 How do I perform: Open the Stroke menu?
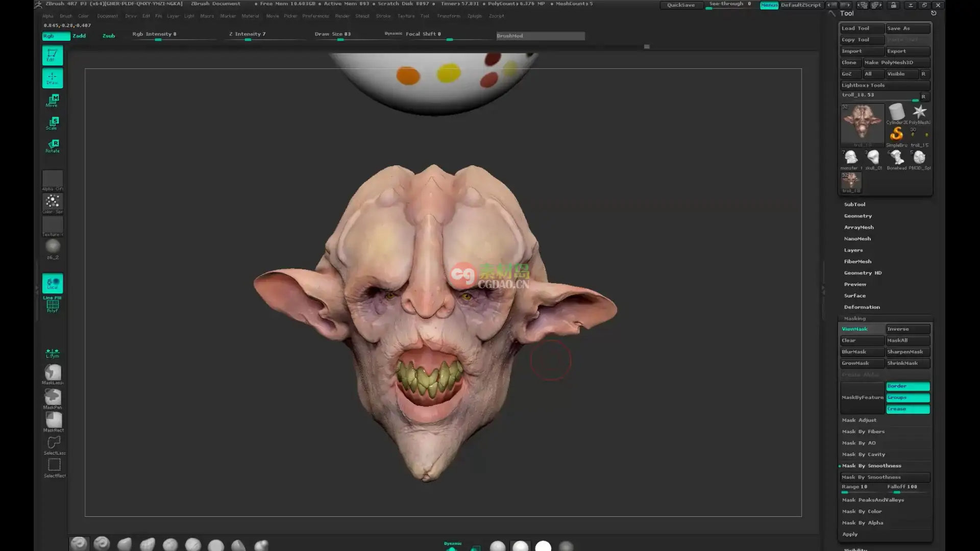coord(383,16)
